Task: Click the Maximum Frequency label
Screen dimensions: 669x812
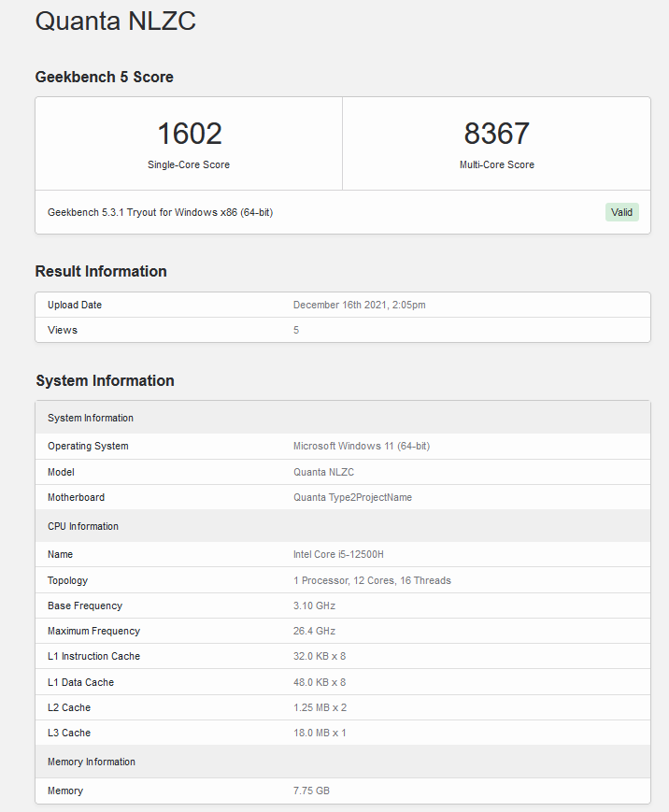Action: pos(93,631)
